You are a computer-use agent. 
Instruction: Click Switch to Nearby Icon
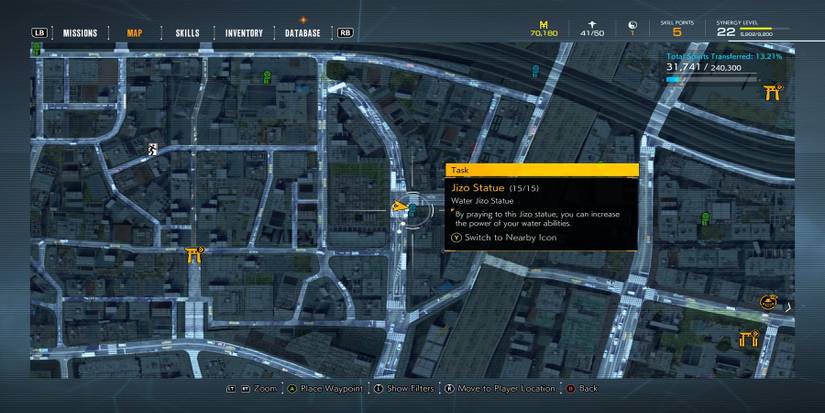pyautogui.click(x=510, y=237)
